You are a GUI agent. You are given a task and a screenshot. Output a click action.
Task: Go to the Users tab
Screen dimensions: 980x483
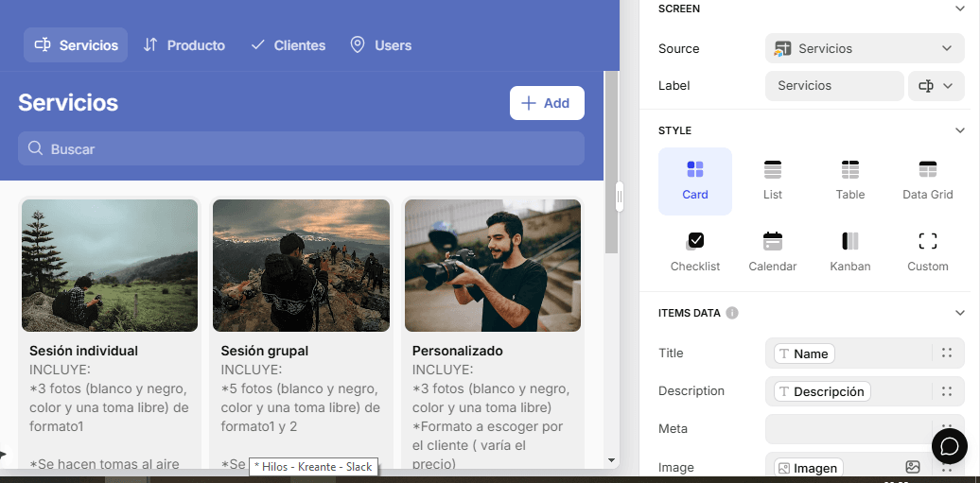point(380,45)
